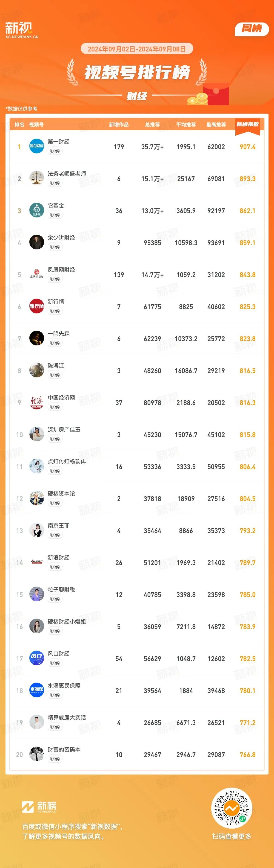Click the QR code at bottom
Screen dimensions: 274x868
pyautogui.click(x=232, y=808)
